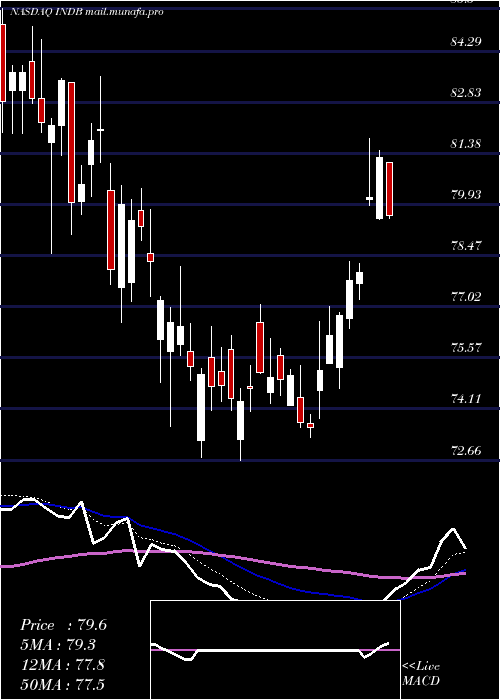This screenshot has height=700, width=500.
Task: Select the 72.66 price axis label
Action: click(x=467, y=450)
